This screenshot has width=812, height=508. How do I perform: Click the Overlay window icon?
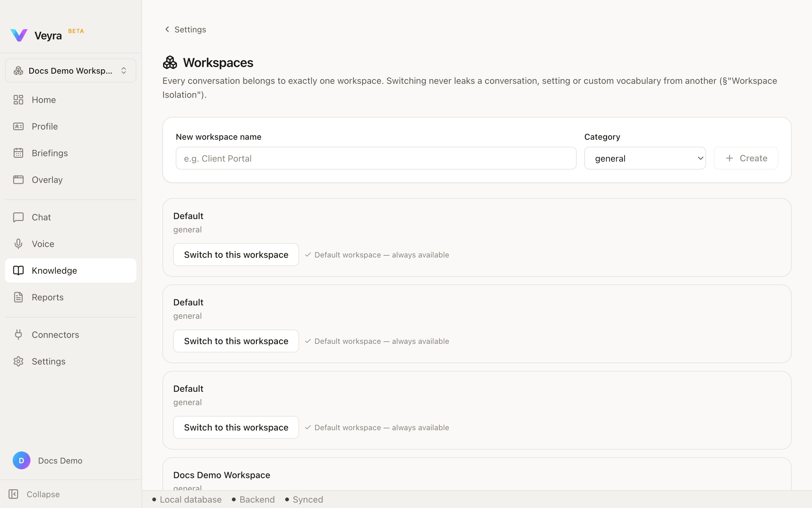[18, 180]
